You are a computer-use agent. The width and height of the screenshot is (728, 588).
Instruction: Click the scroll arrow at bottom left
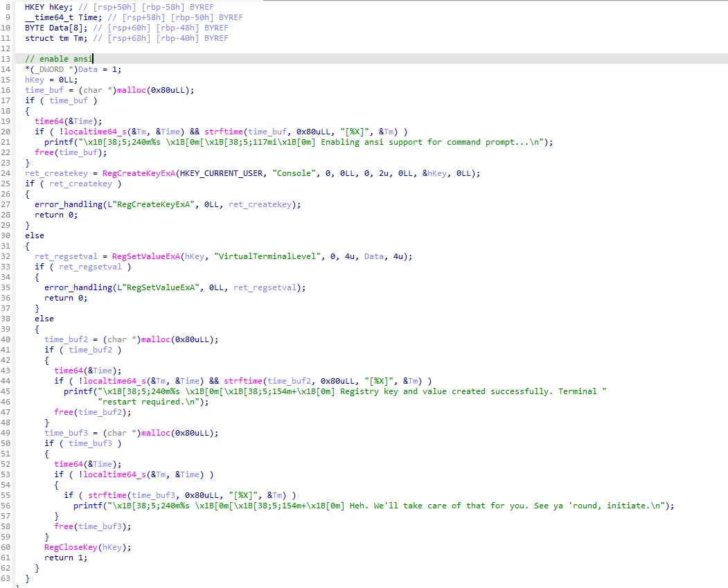click(x=6, y=585)
